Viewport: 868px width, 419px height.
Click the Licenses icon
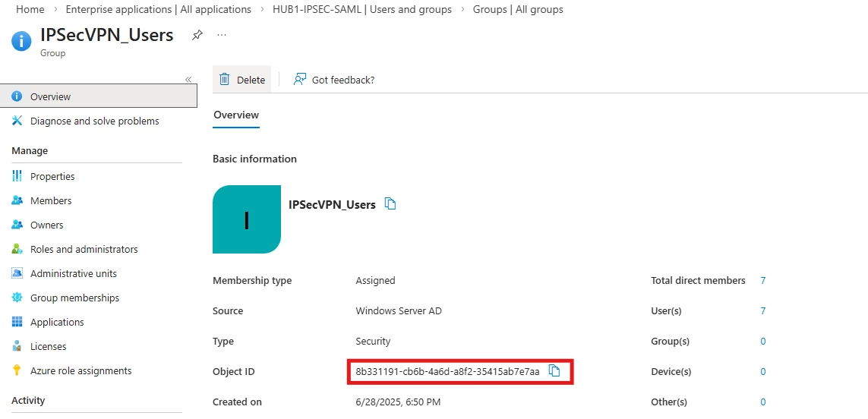17,346
